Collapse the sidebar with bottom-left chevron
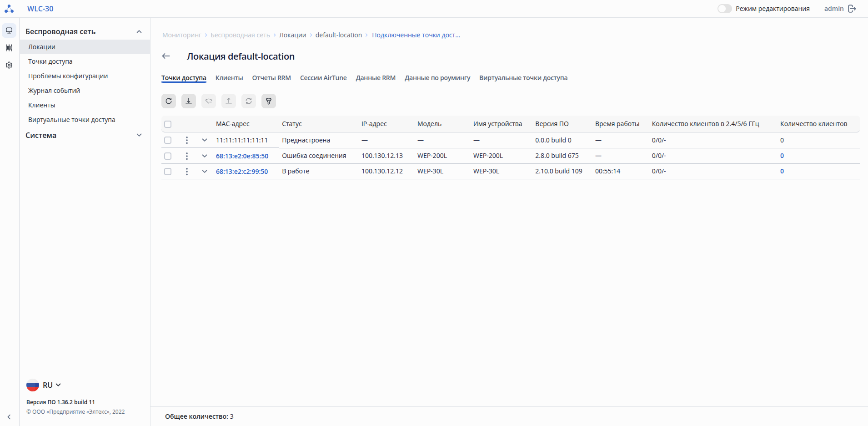 [9, 417]
